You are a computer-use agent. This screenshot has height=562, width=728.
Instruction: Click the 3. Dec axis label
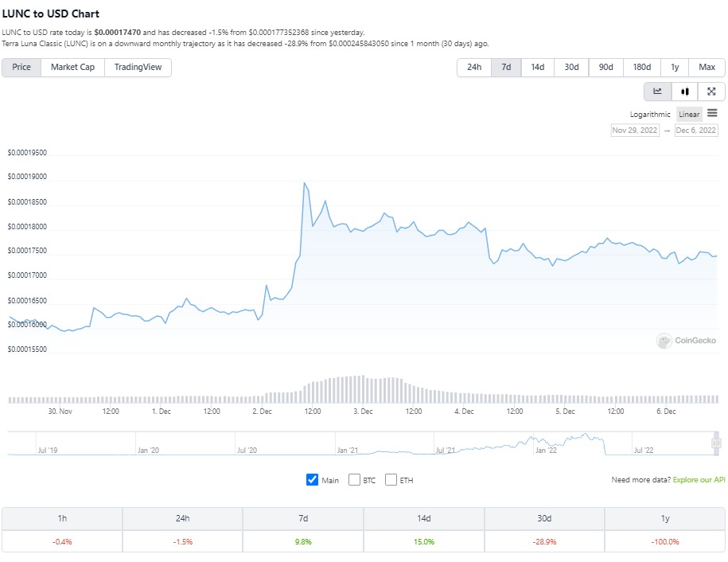click(363, 412)
